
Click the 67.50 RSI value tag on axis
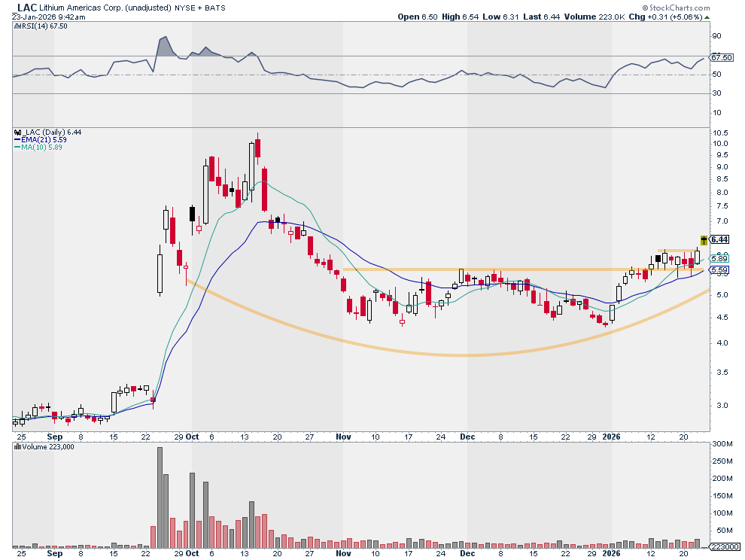pyautogui.click(x=722, y=57)
